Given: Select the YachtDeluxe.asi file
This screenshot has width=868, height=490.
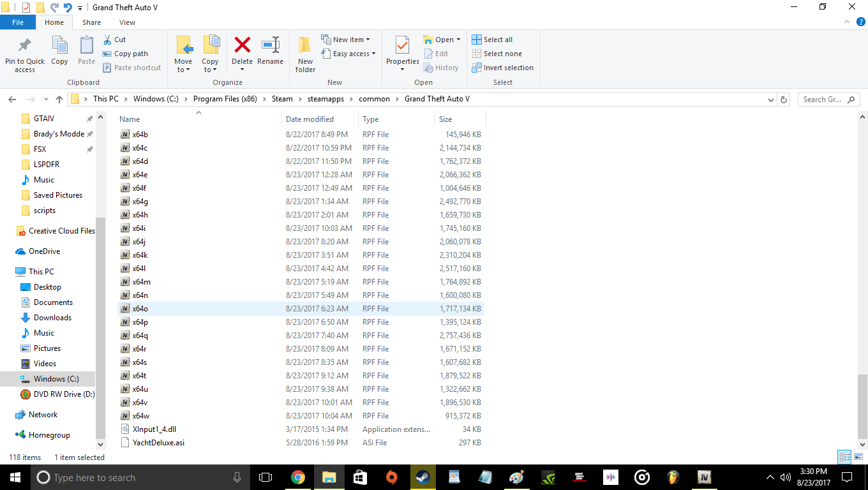Looking at the screenshot, I should (x=158, y=443).
